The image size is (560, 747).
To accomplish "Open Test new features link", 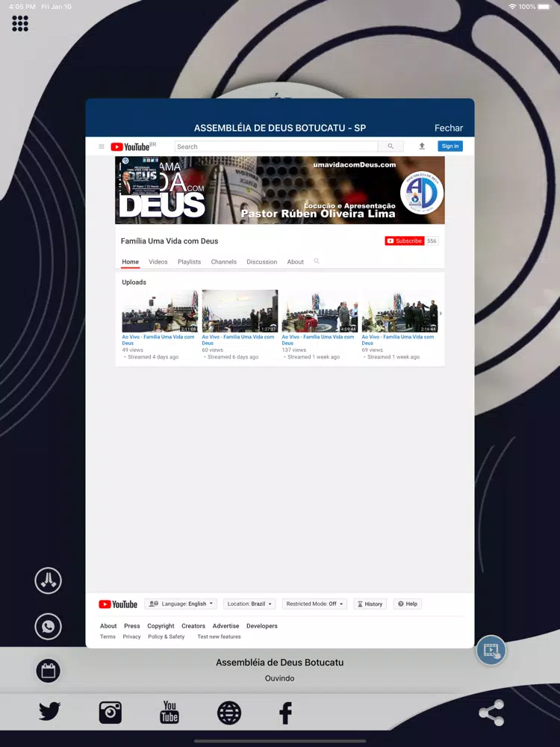I will pyautogui.click(x=219, y=636).
